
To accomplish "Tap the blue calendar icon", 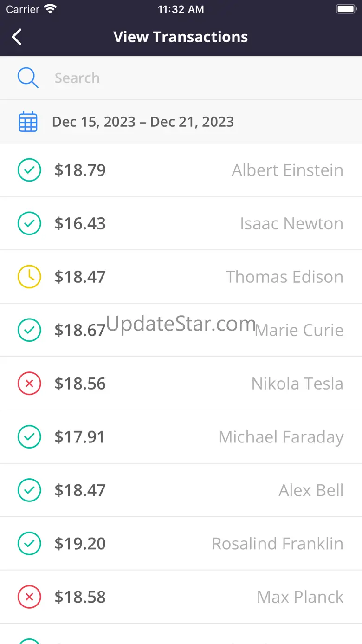I will (x=28, y=122).
